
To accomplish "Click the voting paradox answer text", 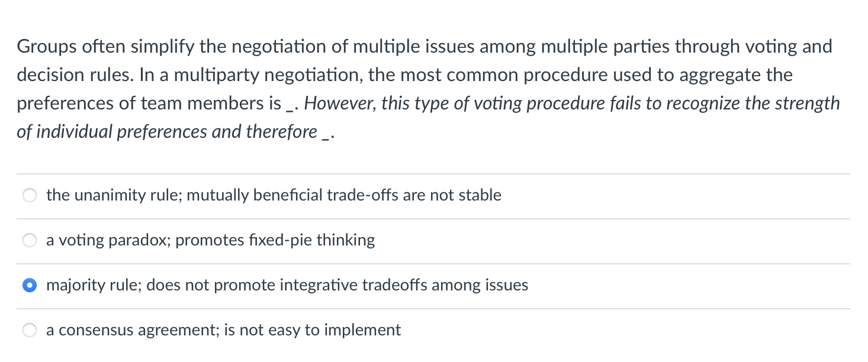I will (211, 240).
